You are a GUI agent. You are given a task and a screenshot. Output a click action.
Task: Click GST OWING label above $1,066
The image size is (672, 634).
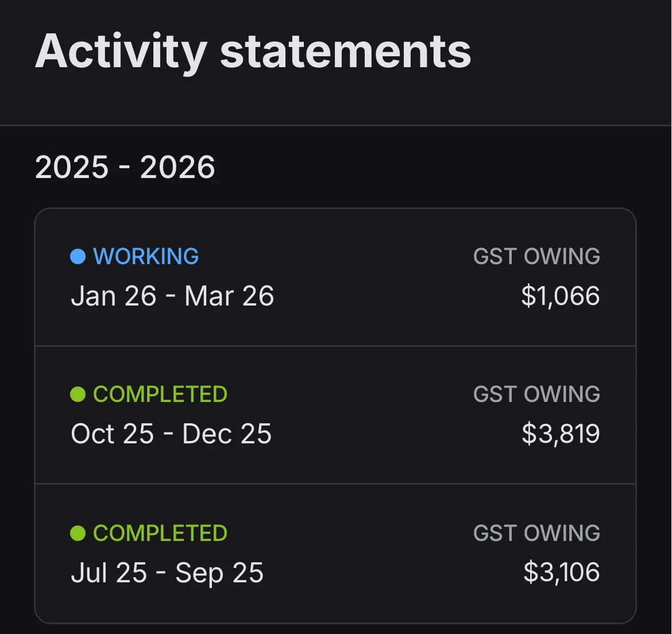tap(536, 256)
